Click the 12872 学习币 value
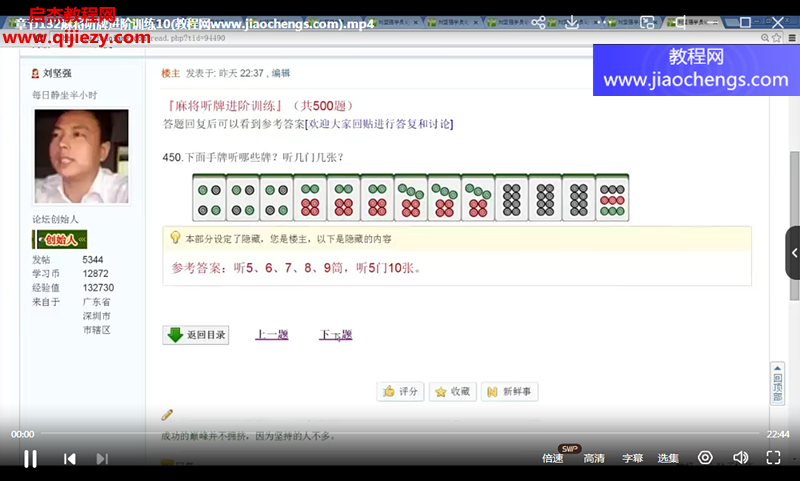 [x=95, y=273]
